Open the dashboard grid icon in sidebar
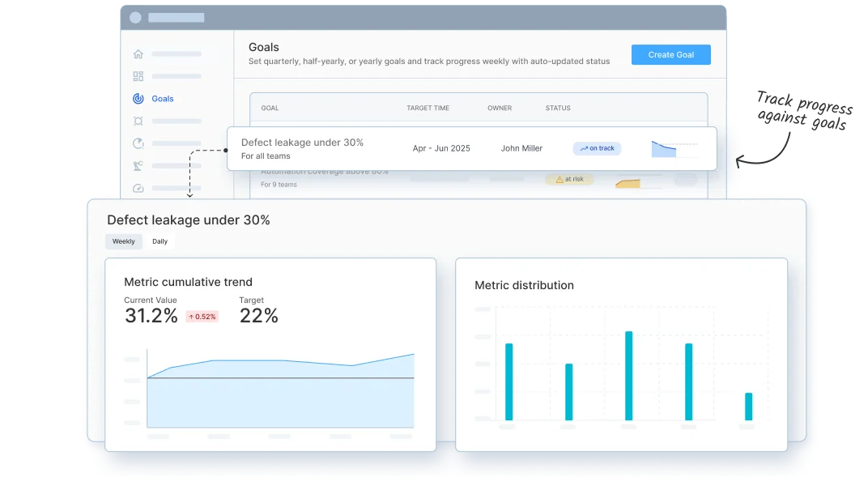Screen dimensions: 868x477 tap(138, 76)
